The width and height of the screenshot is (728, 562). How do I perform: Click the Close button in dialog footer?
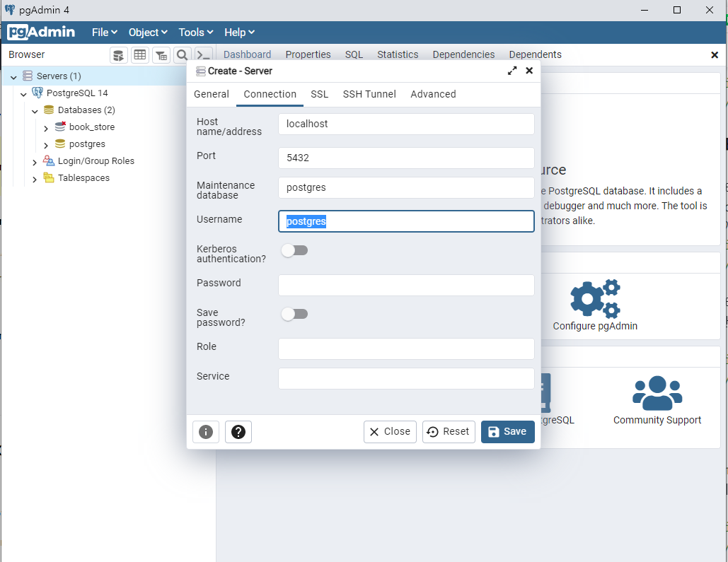tap(390, 432)
